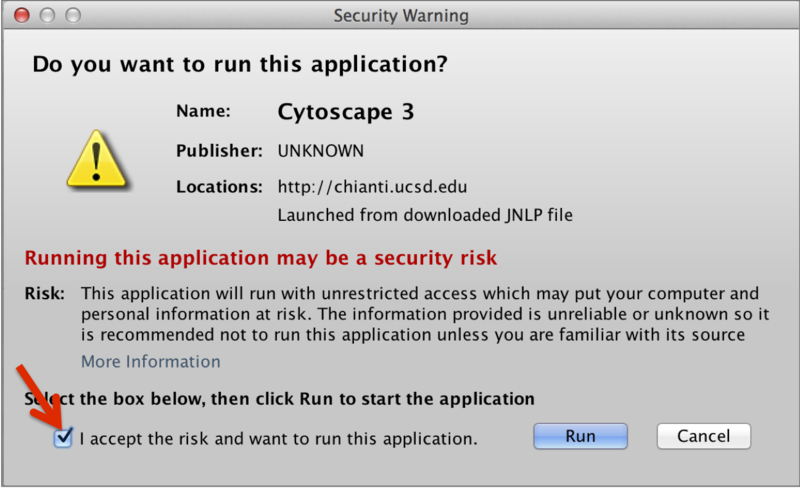Image resolution: width=800 pixels, height=488 pixels.
Task: Click the I accept the risk label text
Action: [279, 438]
